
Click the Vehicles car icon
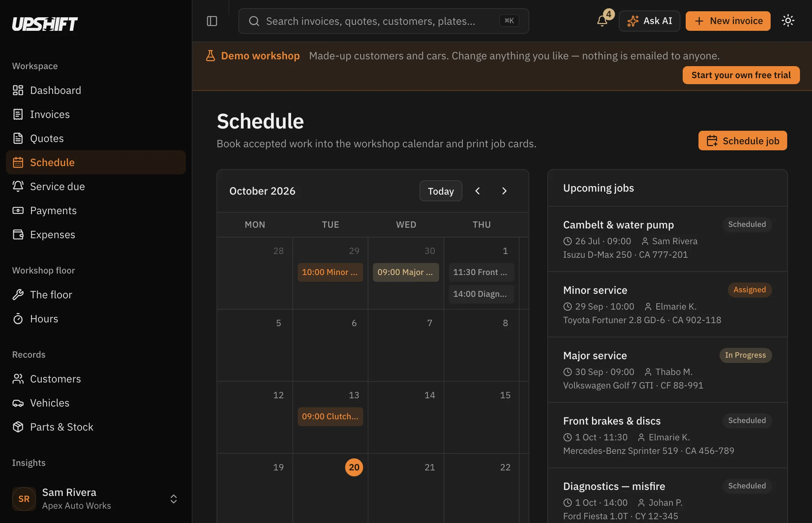pyautogui.click(x=18, y=403)
